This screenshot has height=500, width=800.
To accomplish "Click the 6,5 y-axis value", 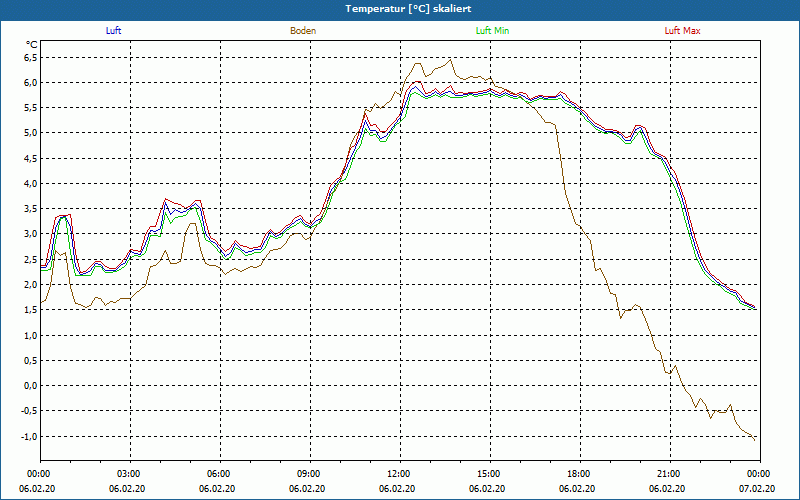I will (31, 57).
